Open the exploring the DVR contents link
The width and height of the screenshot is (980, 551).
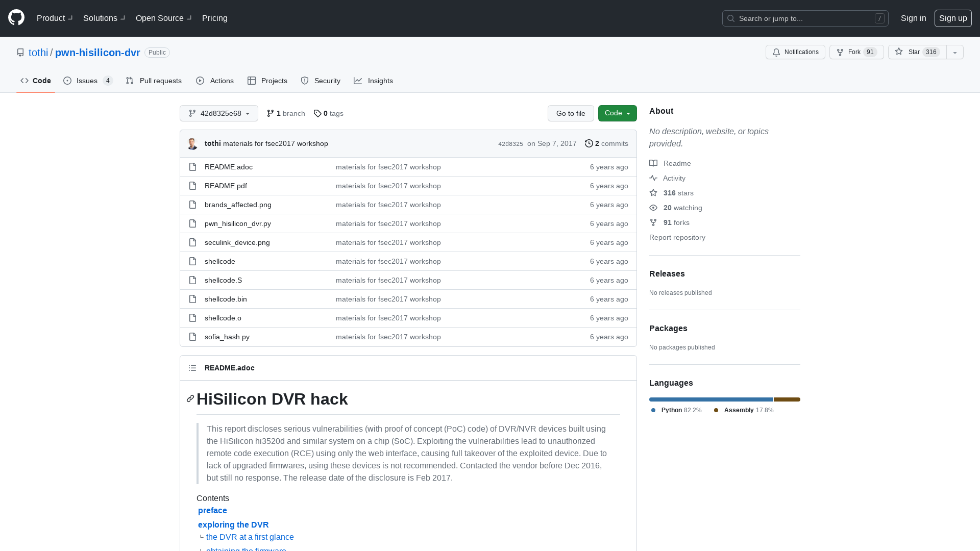pos(233,524)
